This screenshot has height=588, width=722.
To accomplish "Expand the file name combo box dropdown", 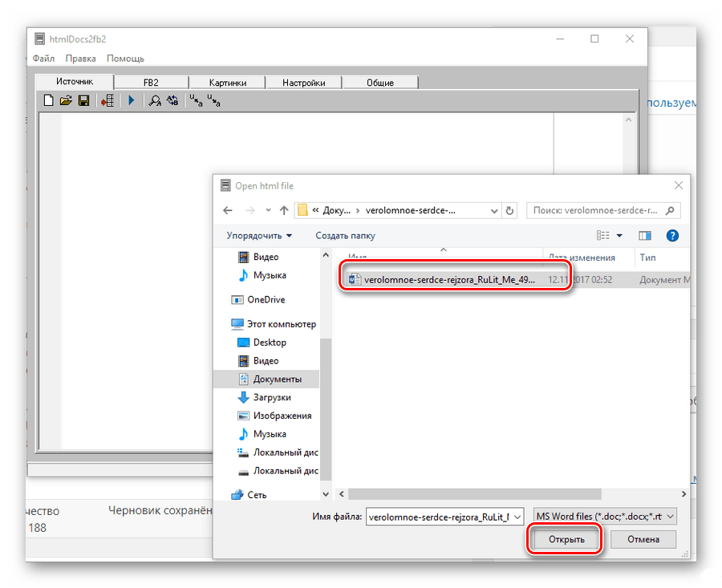I will click(517, 517).
